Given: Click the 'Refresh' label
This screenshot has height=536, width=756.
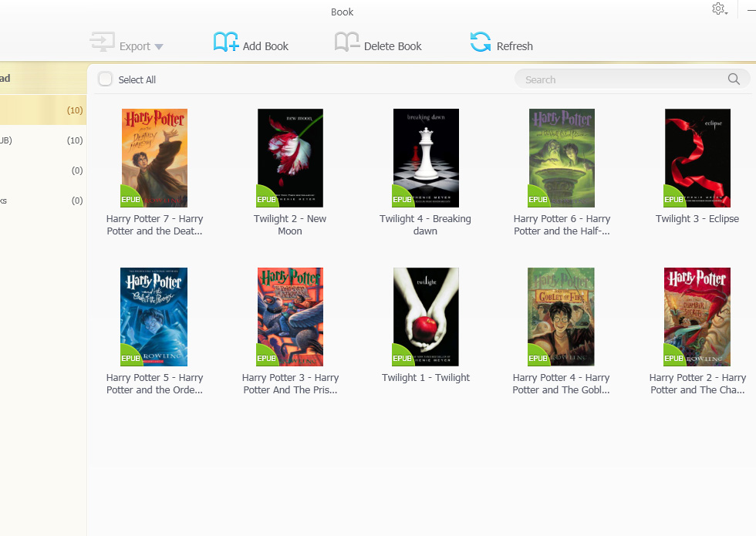Looking at the screenshot, I should tap(515, 46).
